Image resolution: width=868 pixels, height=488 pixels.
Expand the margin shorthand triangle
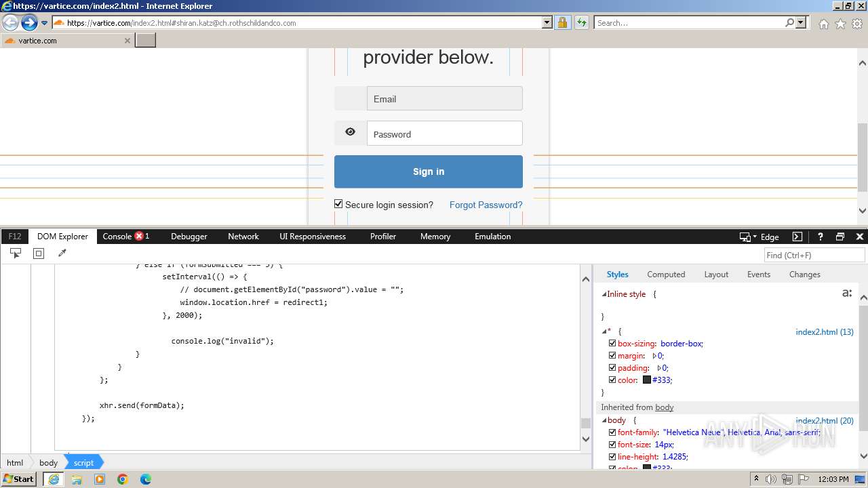[x=655, y=356]
